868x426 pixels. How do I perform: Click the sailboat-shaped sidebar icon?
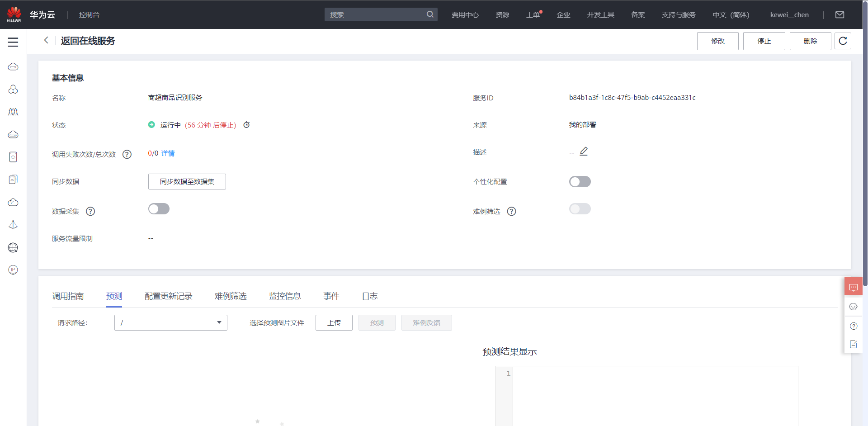click(x=13, y=225)
